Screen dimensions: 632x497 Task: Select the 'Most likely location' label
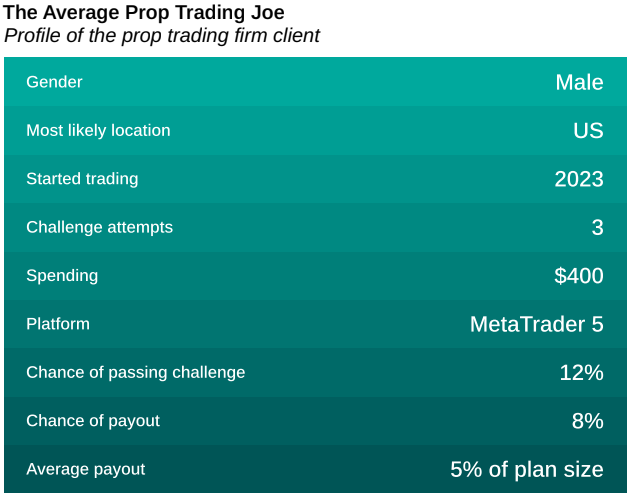tap(98, 130)
